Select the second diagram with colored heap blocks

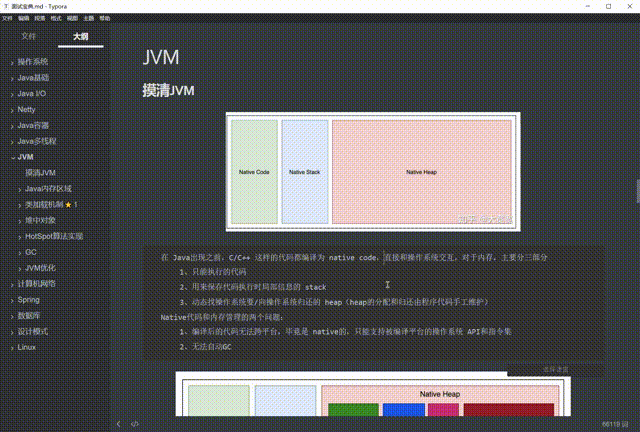click(373, 394)
